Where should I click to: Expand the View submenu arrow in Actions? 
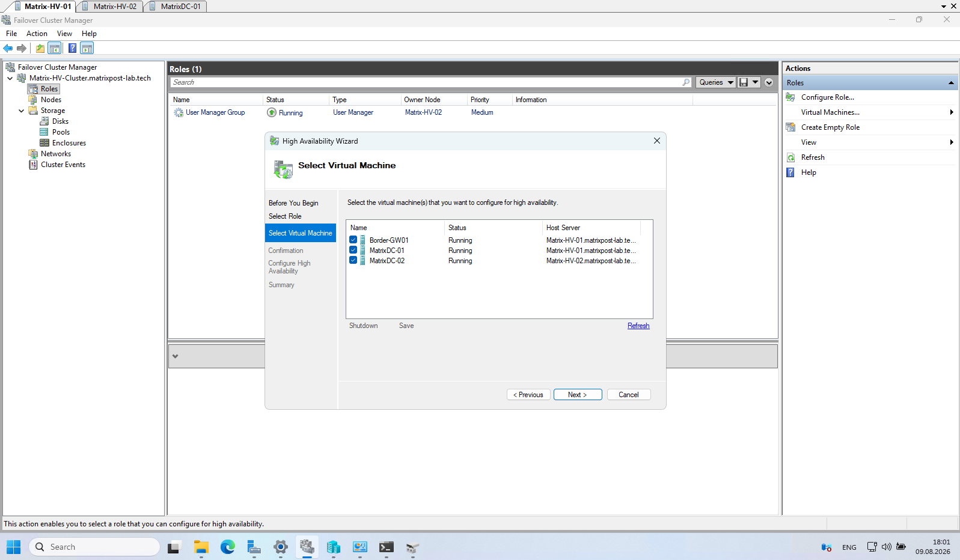(952, 142)
